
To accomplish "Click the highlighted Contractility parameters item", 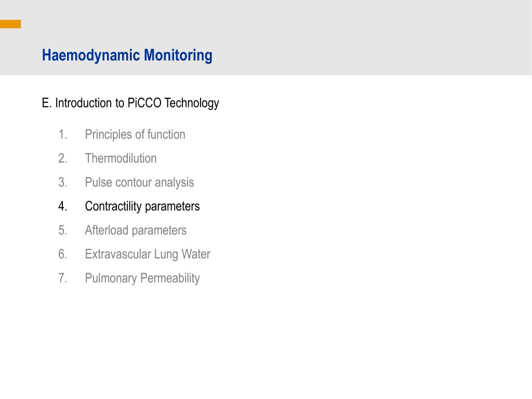I will click(x=142, y=206).
